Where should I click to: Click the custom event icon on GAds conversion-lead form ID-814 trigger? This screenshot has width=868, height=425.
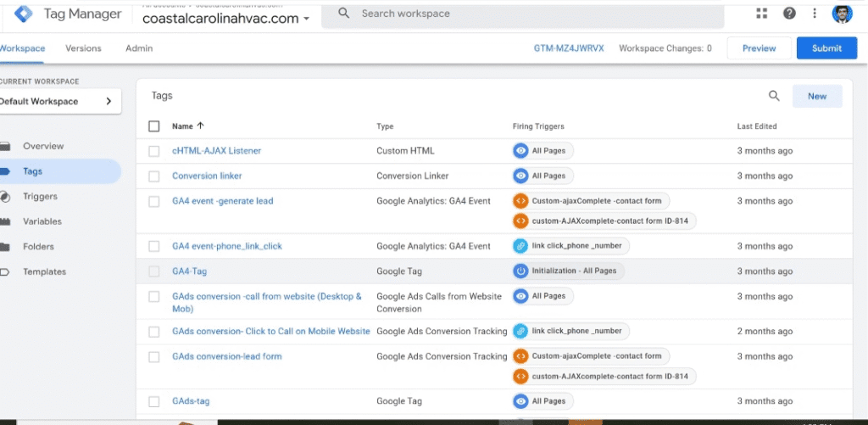pyautogui.click(x=520, y=377)
